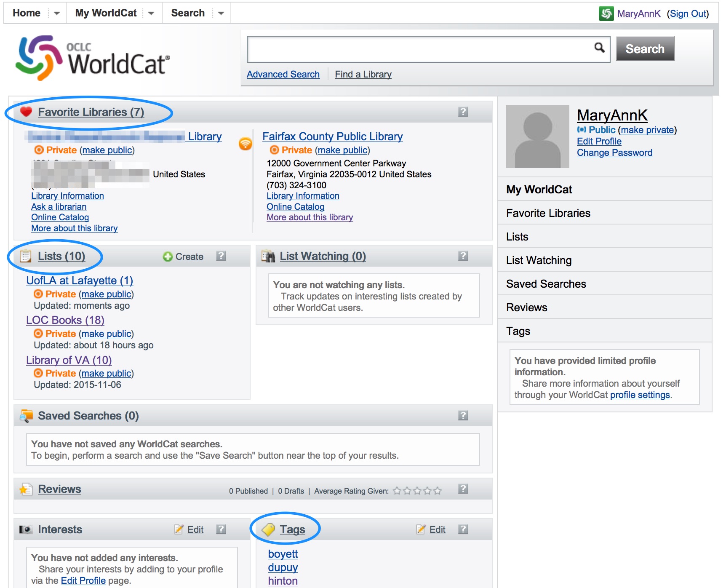Screen dimensions: 726x588
Task: Click the magnifying glass in search box
Action: [599, 48]
